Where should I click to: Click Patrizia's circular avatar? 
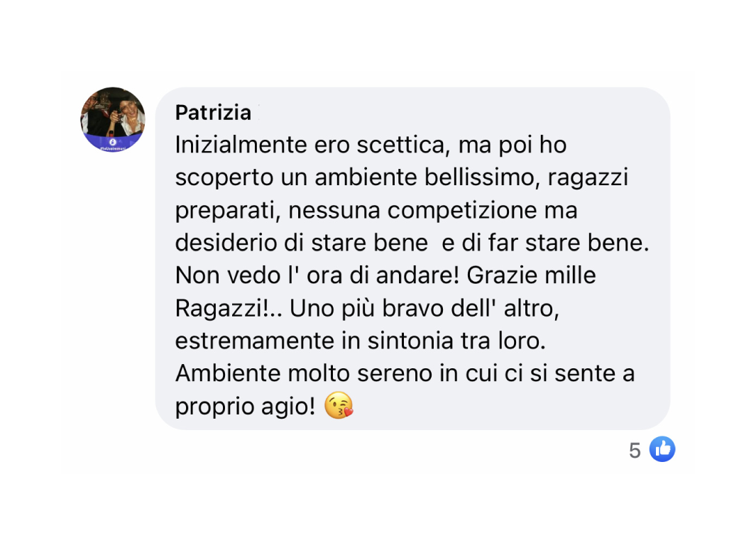pyautogui.click(x=111, y=119)
